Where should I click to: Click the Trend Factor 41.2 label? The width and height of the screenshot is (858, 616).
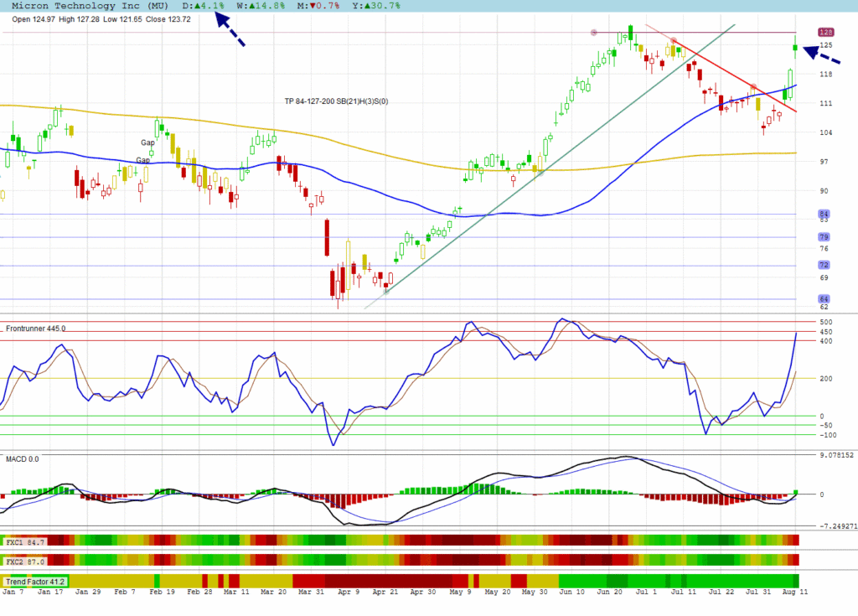pos(35,582)
